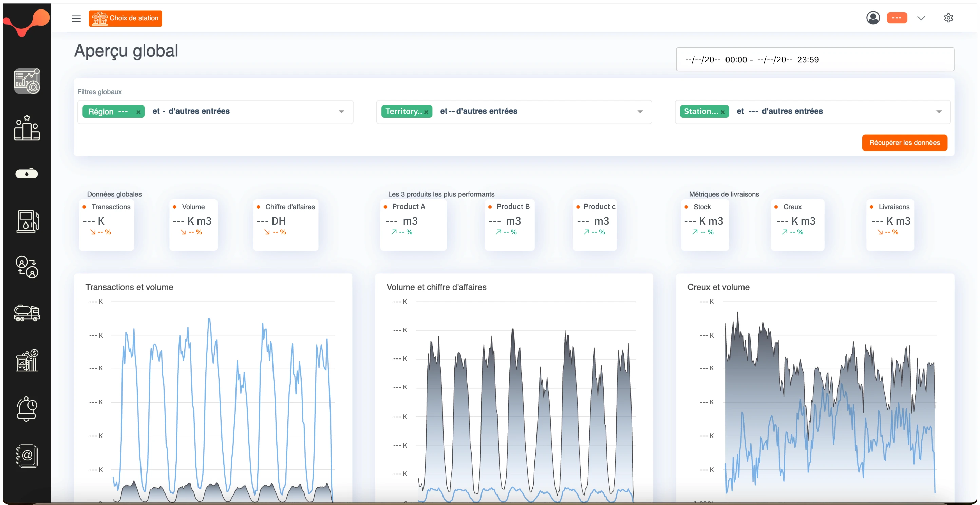This screenshot has height=505, width=980.
Task: Expand the Station filter dropdown
Action: click(939, 112)
